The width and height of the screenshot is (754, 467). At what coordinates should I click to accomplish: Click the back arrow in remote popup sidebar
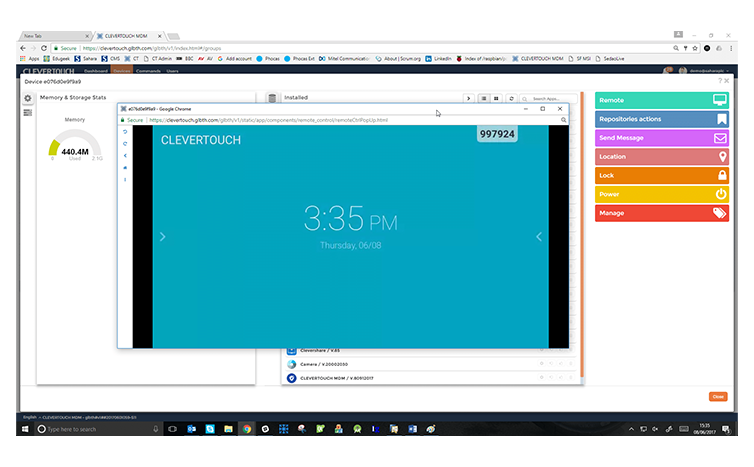[125, 155]
